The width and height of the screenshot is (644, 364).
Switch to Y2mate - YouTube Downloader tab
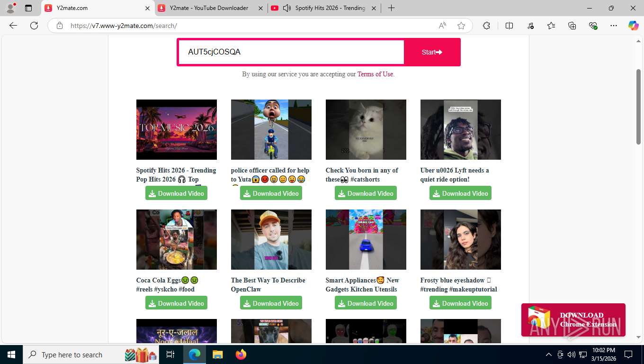[x=211, y=8]
